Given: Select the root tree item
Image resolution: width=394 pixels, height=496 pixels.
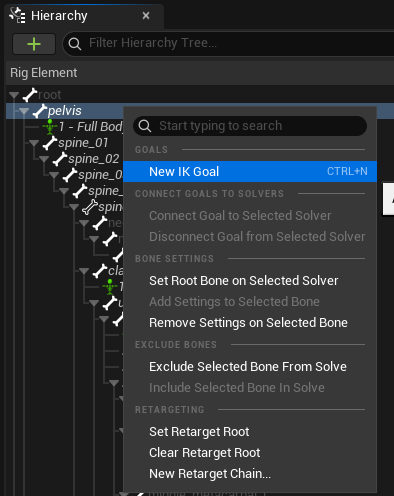Looking at the screenshot, I should pyautogui.click(x=49, y=95).
